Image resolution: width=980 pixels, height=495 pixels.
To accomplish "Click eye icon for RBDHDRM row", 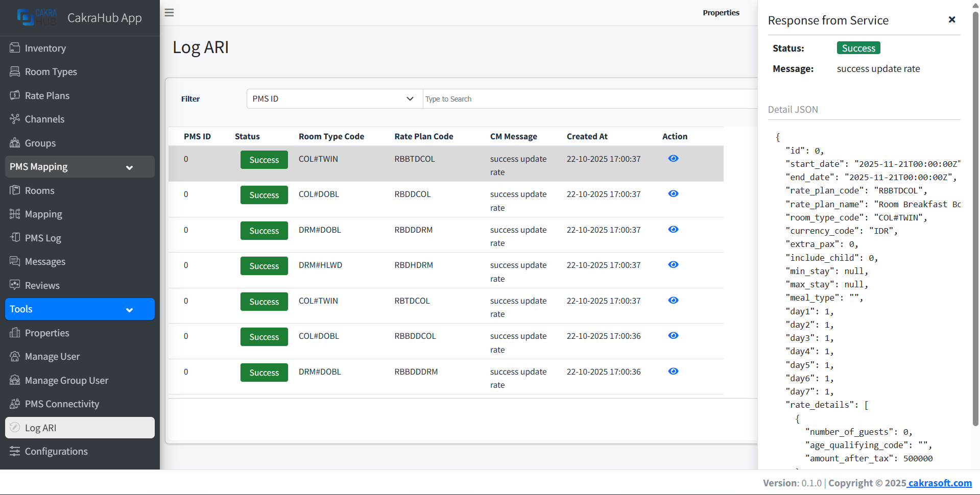I will pos(673,265).
